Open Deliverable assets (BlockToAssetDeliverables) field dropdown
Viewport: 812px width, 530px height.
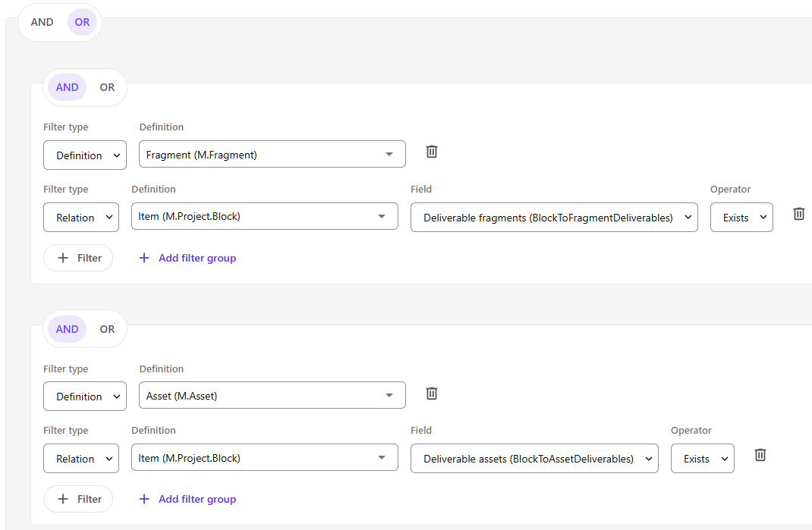pos(534,459)
